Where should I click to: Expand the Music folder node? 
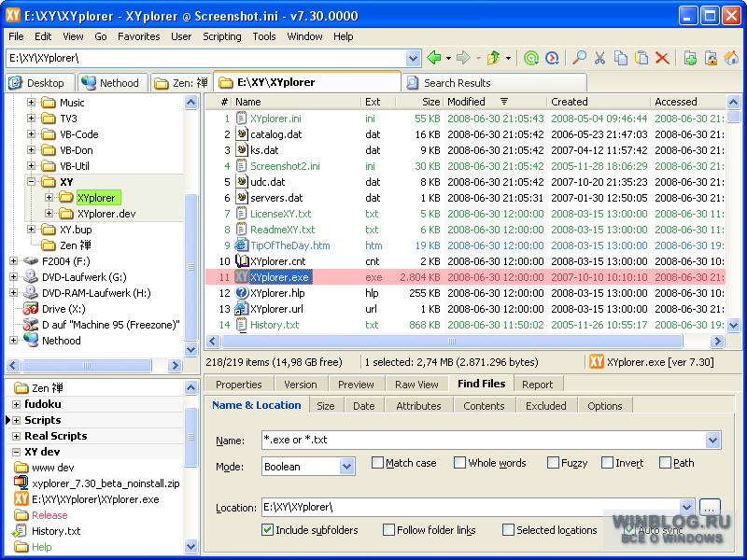(x=31, y=103)
